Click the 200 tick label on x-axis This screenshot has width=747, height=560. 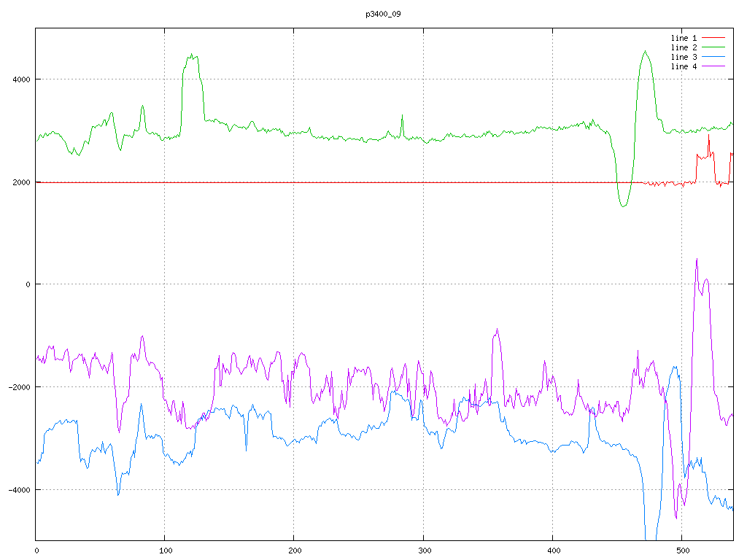[294, 551]
